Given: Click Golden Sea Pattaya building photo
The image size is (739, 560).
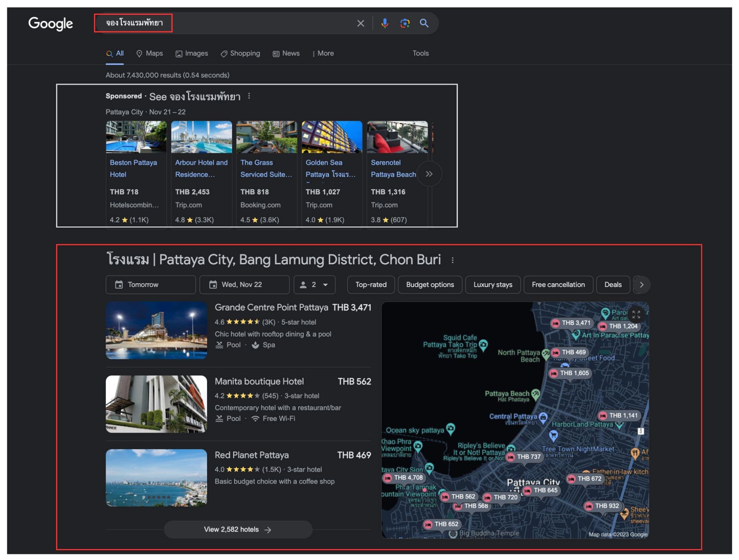Looking at the screenshot, I should point(332,137).
